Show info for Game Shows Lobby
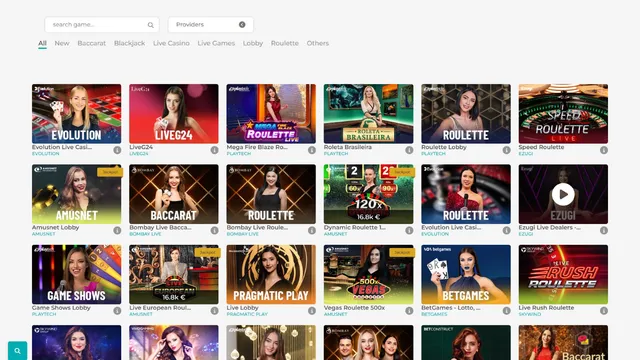Viewport: 640px width, 360px height. (117, 311)
